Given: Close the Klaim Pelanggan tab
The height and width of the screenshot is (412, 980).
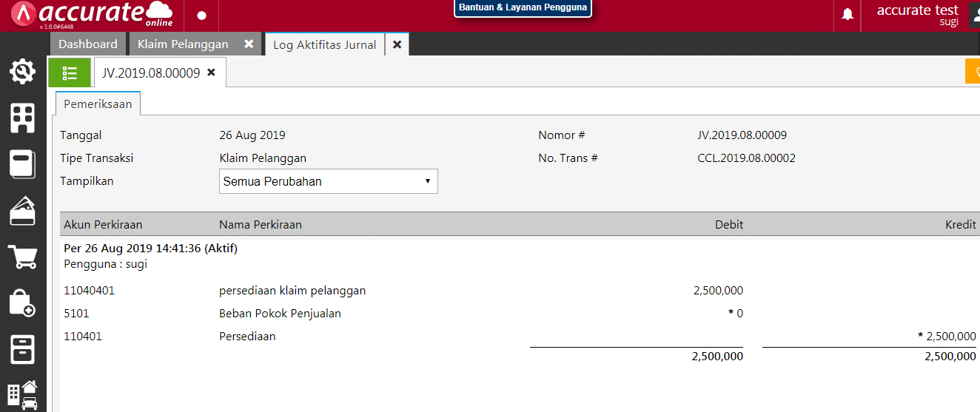Looking at the screenshot, I should pos(249,44).
